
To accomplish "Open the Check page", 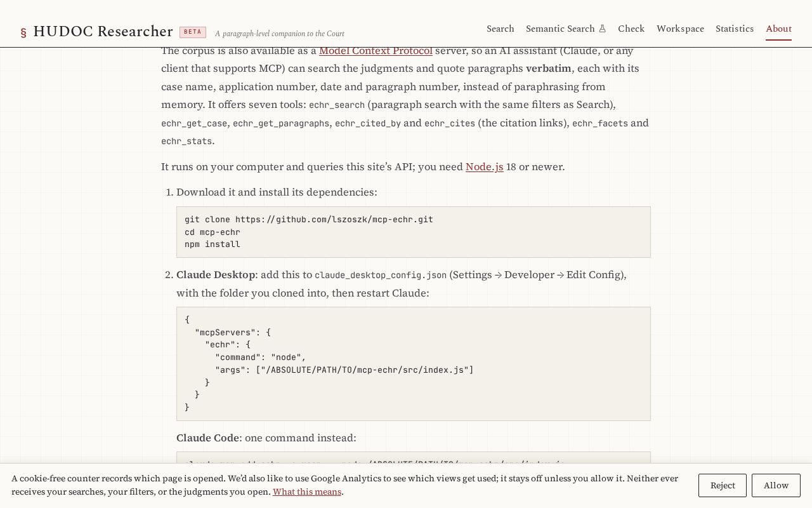I will pos(631,29).
